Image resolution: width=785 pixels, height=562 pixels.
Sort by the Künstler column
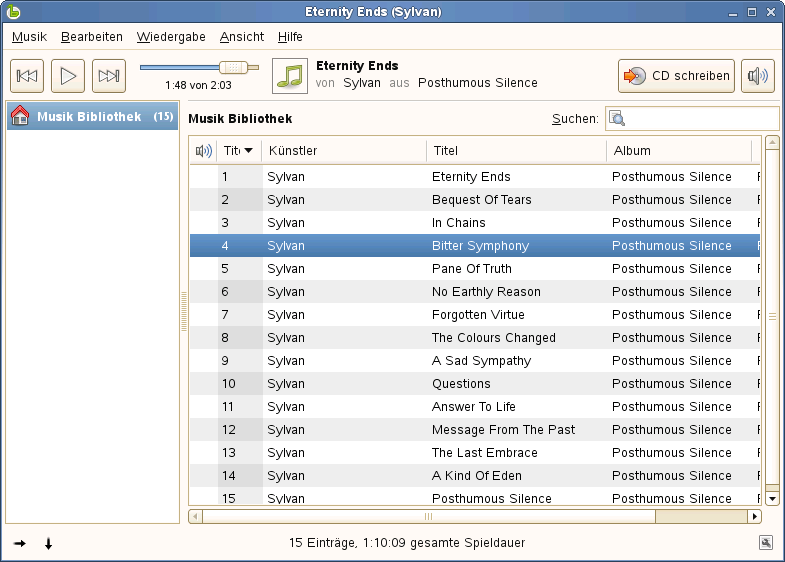point(343,151)
